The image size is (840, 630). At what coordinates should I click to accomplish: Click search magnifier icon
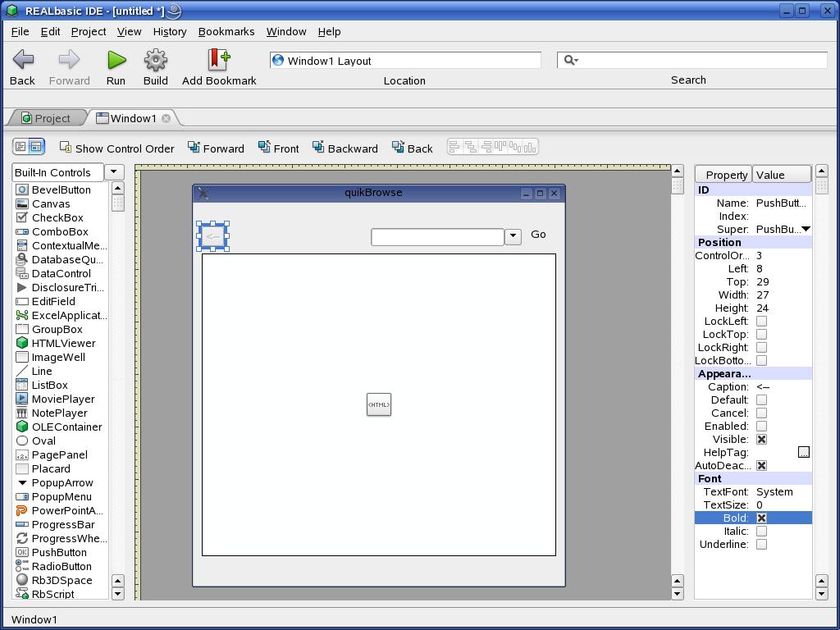click(x=571, y=60)
